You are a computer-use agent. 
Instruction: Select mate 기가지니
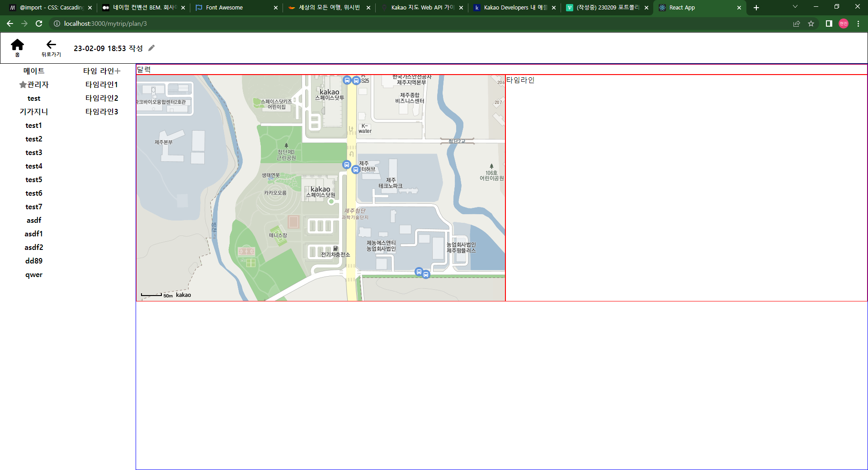[34, 112]
